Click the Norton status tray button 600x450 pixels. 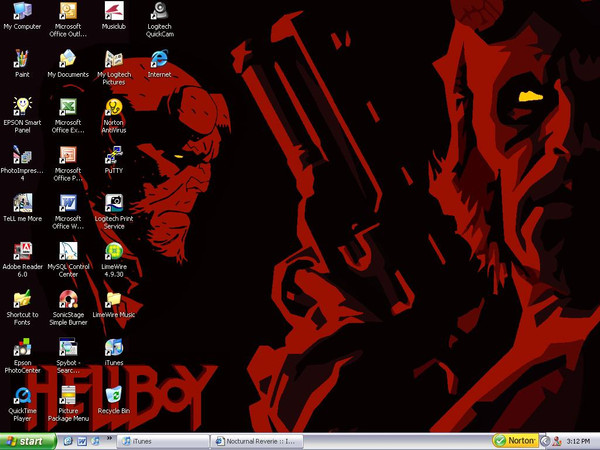515,441
